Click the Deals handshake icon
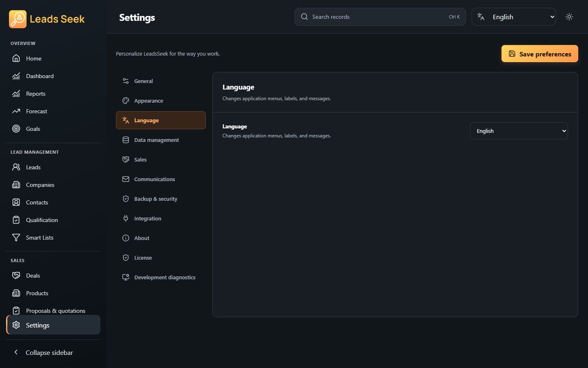 coord(16,276)
